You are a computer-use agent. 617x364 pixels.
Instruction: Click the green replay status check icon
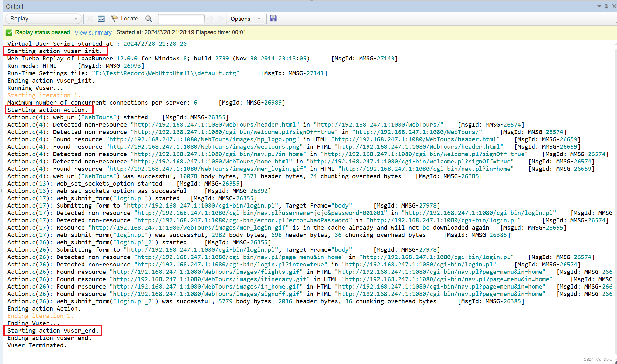(9, 32)
